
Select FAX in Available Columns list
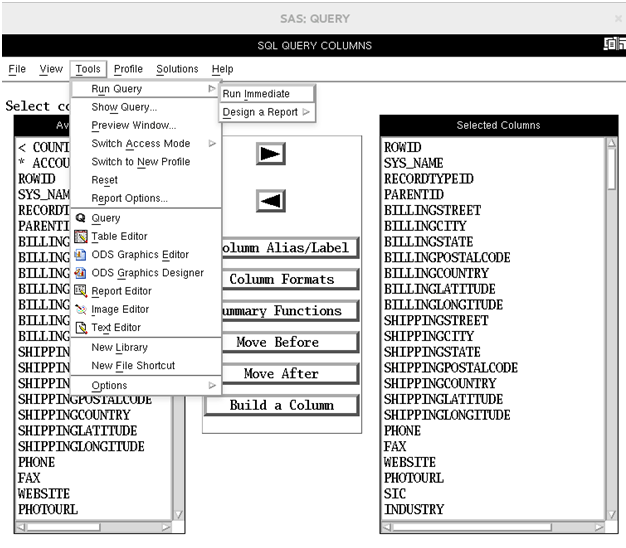tap(29, 478)
